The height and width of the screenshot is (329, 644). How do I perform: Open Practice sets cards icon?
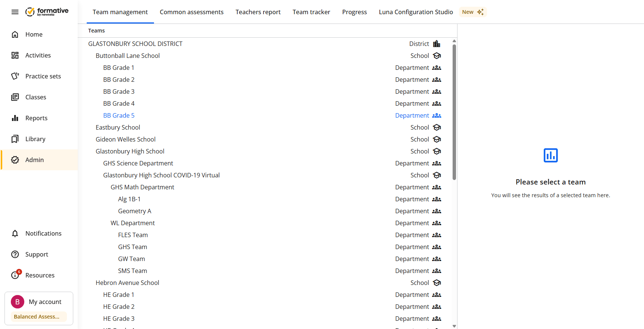tap(15, 76)
